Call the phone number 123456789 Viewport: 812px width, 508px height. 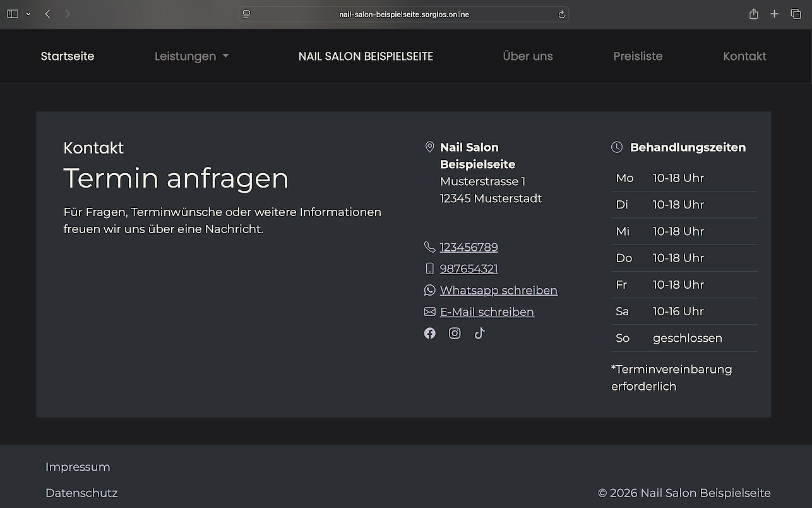[x=469, y=247]
